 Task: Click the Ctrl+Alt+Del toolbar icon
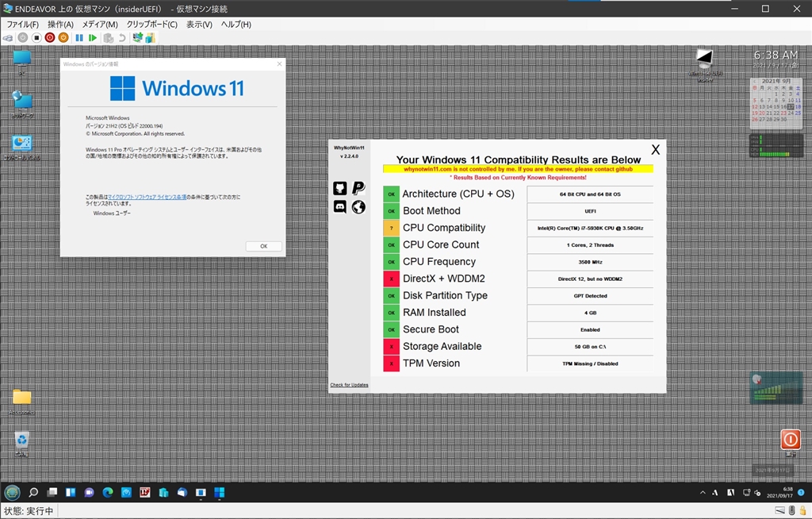[8, 38]
